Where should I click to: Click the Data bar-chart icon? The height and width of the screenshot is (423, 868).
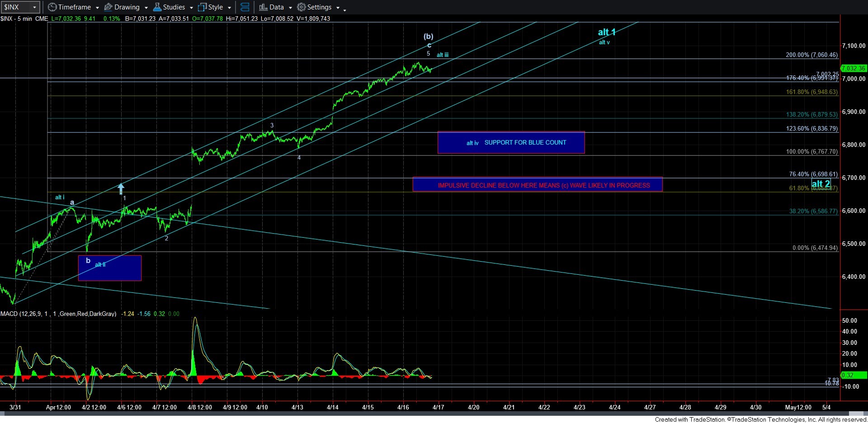click(x=263, y=7)
